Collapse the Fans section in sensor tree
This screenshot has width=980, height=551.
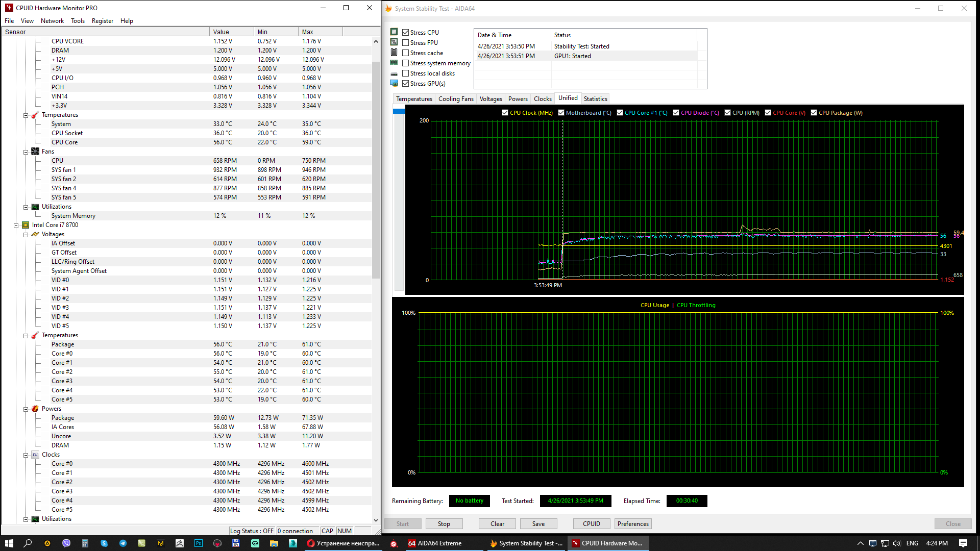[x=26, y=152]
